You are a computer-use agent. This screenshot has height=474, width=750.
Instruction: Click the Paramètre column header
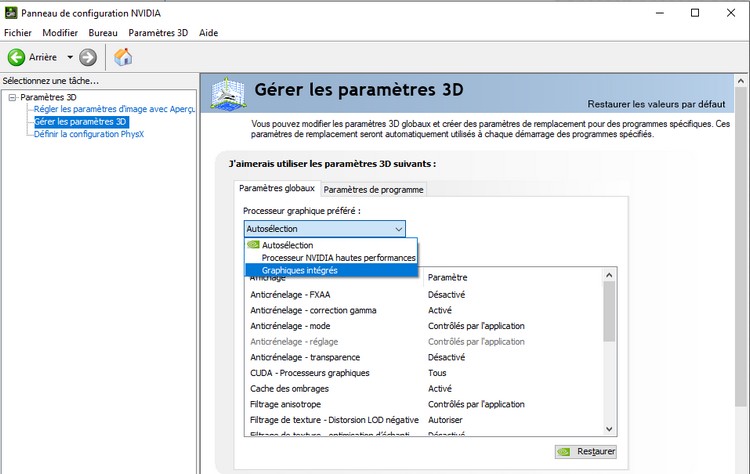click(x=512, y=277)
